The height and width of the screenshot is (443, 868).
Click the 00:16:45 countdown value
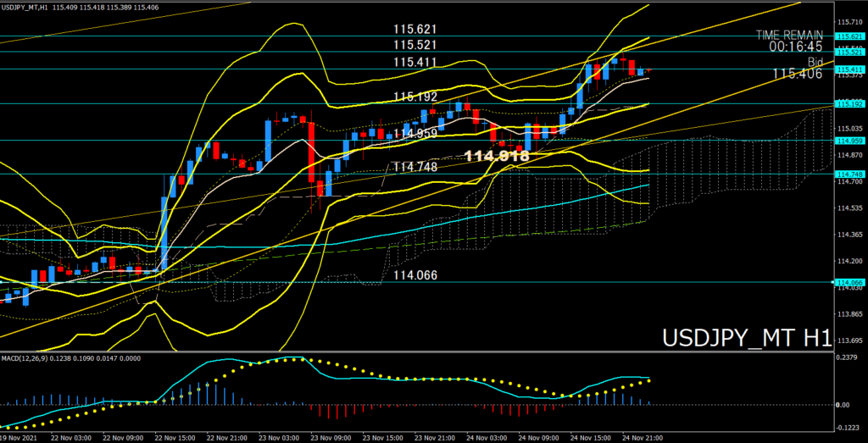pyautogui.click(x=795, y=47)
